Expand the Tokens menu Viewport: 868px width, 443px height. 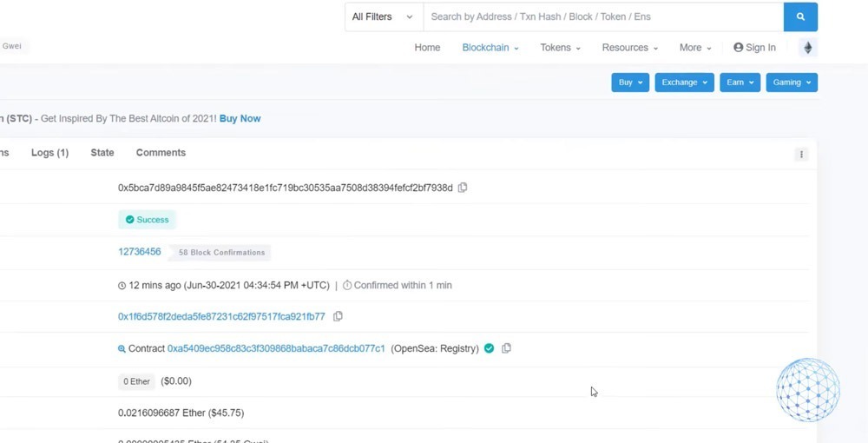point(560,48)
